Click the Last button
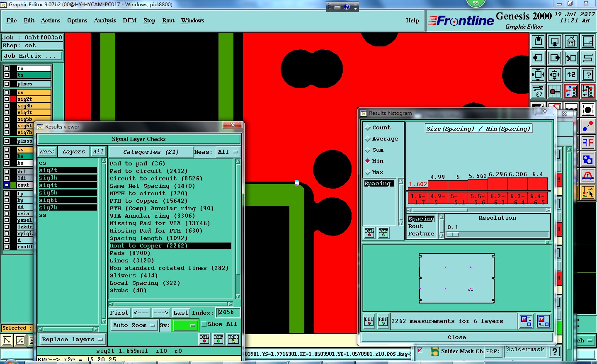Viewport: 597px width, 364px height. click(x=181, y=313)
